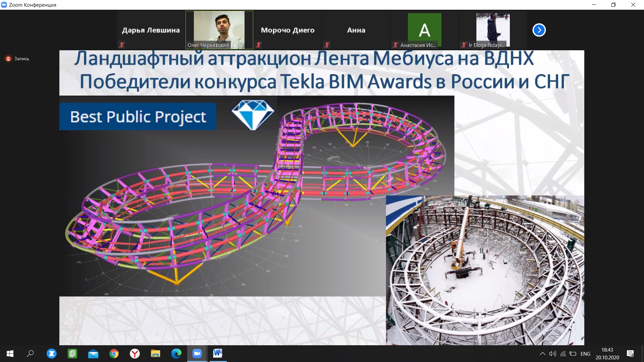The width and height of the screenshot is (644, 362).
Task: Launch Yandex Browser from taskbar
Action: [135, 354]
